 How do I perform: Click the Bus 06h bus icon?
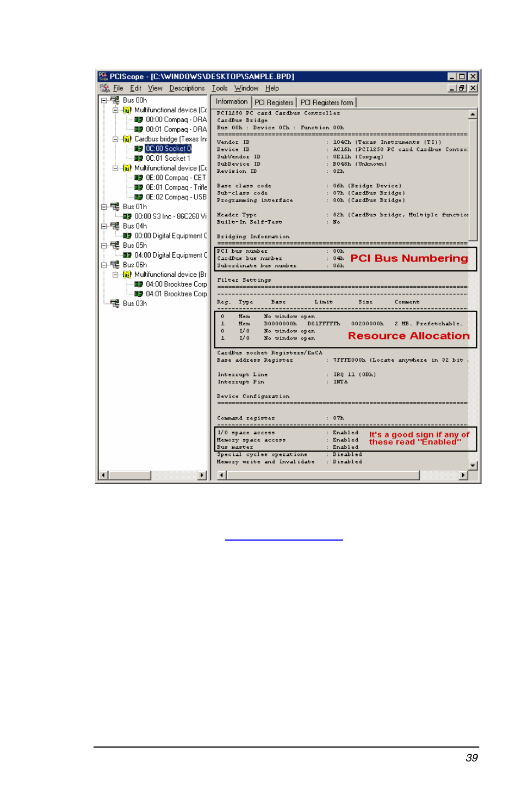(114, 264)
